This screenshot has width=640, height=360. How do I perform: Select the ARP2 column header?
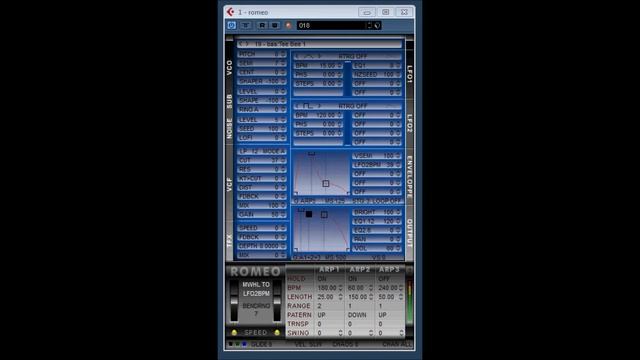359,269
